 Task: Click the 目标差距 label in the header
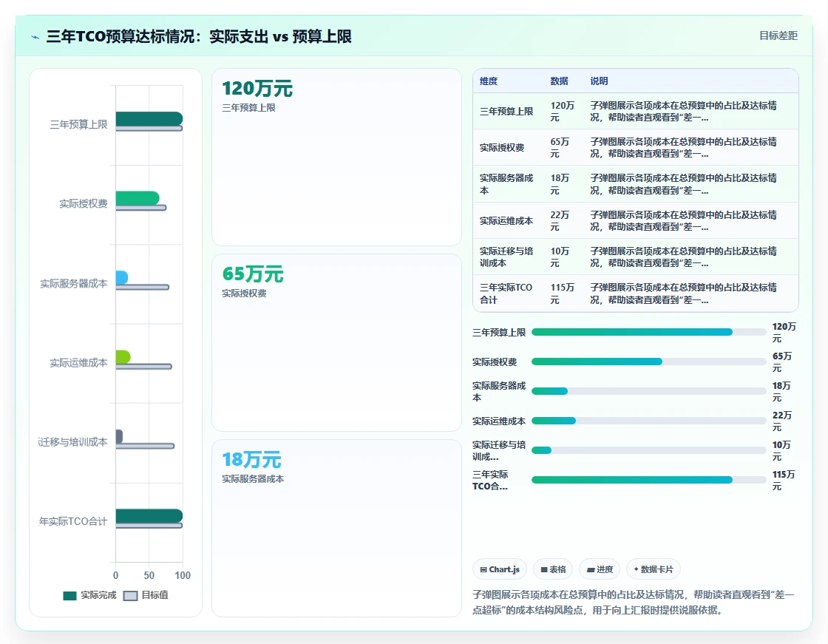778,35
